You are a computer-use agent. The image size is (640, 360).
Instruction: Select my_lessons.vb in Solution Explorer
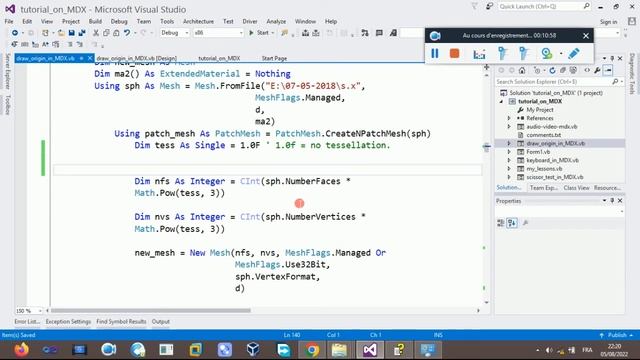[544, 169]
